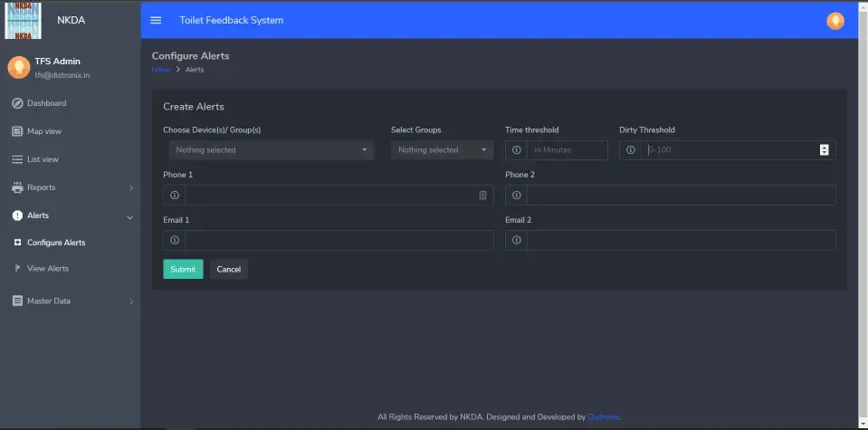Open Dashboard from the sidebar

click(x=46, y=103)
